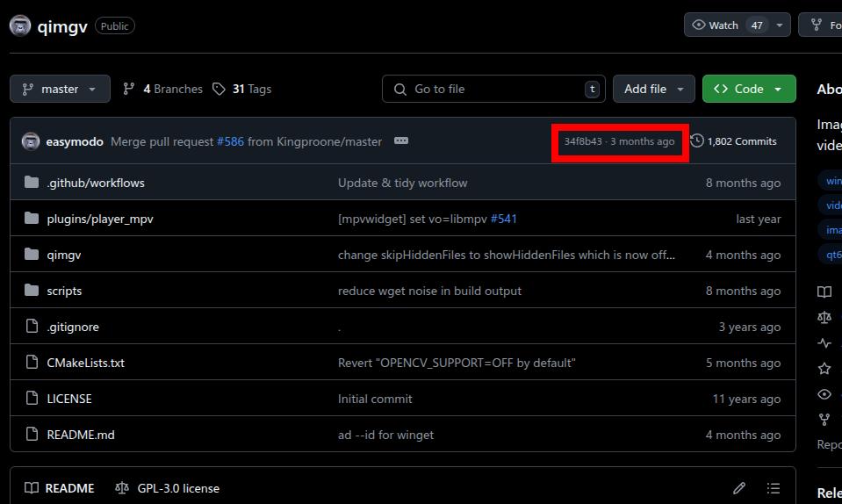The width and height of the screenshot is (842, 504).
Task: Click the qimgv repository owner avatar
Action: coord(20,25)
